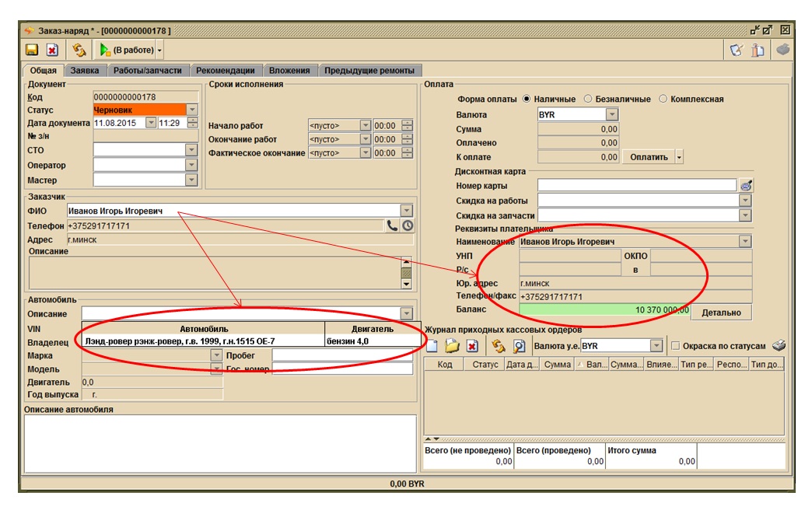Expand the Валюта BYR dropdown in Оплата

[611, 114]
